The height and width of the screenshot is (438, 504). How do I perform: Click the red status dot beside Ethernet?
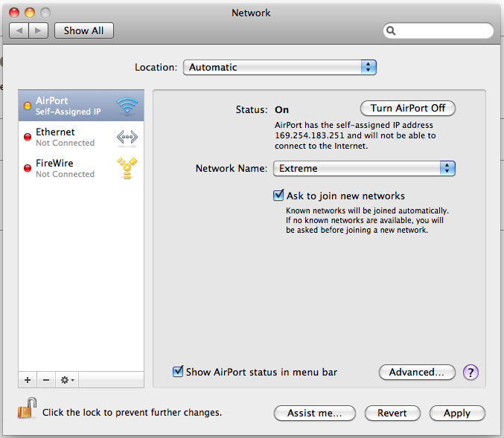pyautogui.click(x=28, y=137)
